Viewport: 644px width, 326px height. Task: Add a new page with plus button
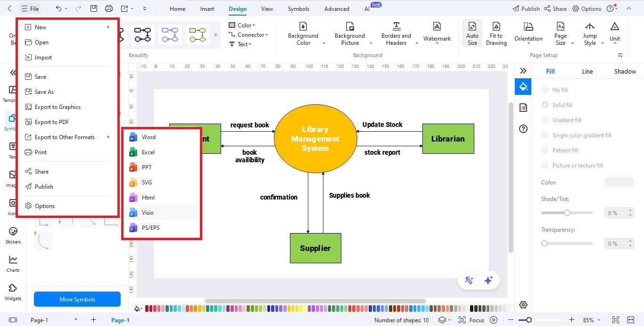(x=93, y=320)
